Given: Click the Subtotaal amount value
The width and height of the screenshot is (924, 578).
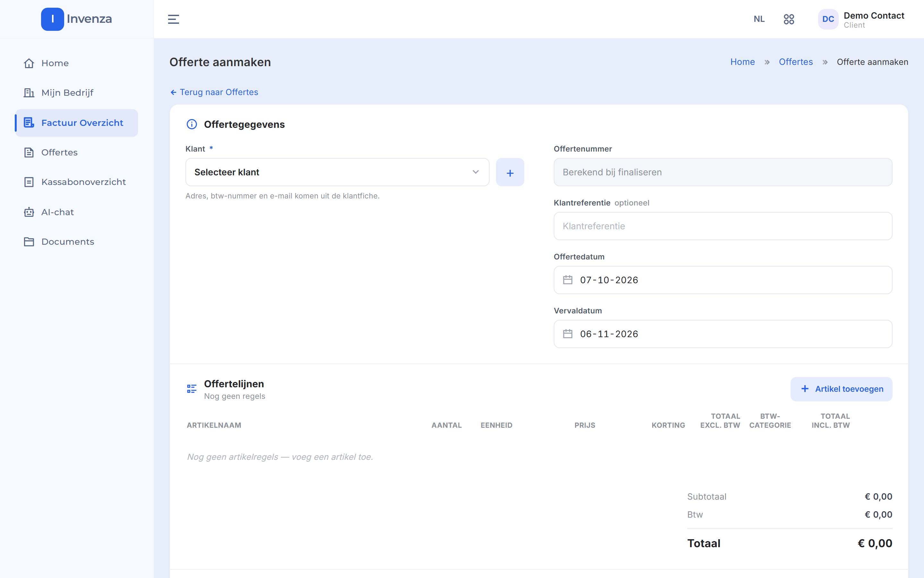Looking at the screenshot, I should [878, 496].
